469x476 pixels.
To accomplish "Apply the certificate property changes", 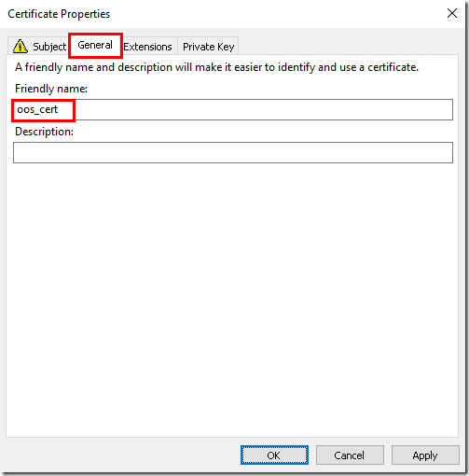I will pos(425,455).
